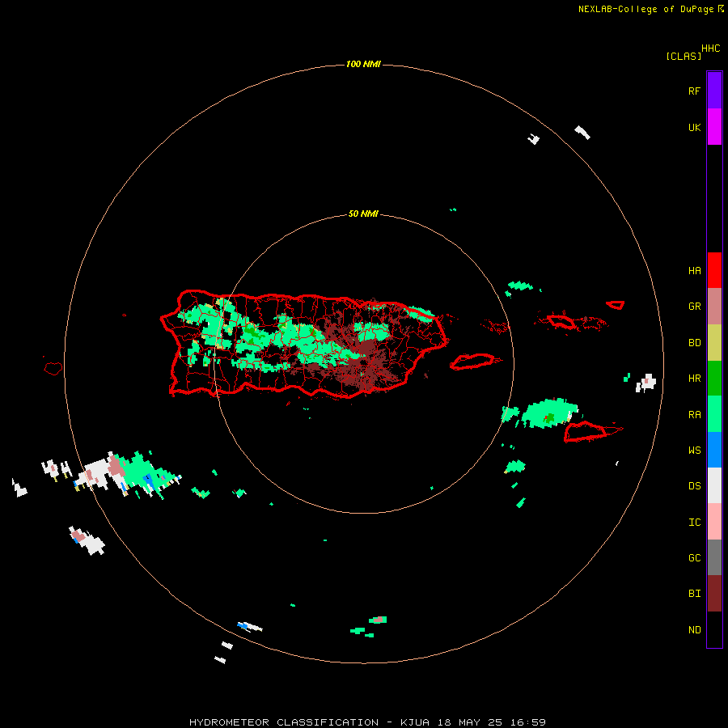Click the "HHC" product code text
728x728 pixels.
(x=710, y=49)
